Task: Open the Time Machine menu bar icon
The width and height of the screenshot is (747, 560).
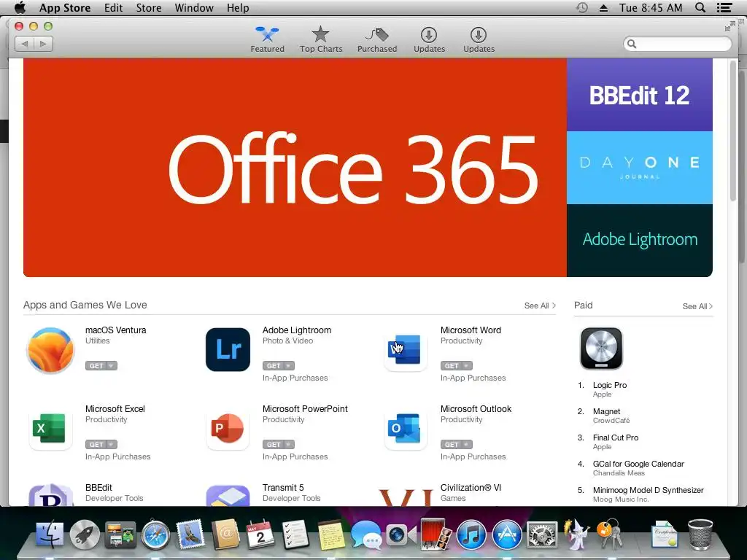Action: coord(582,7)
